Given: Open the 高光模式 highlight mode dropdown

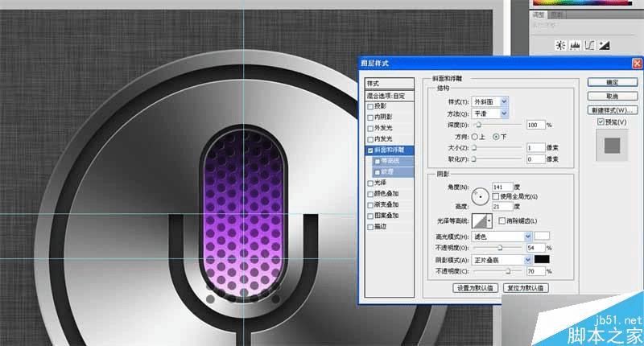Looking at the screenshot, I should click(502, 237).
